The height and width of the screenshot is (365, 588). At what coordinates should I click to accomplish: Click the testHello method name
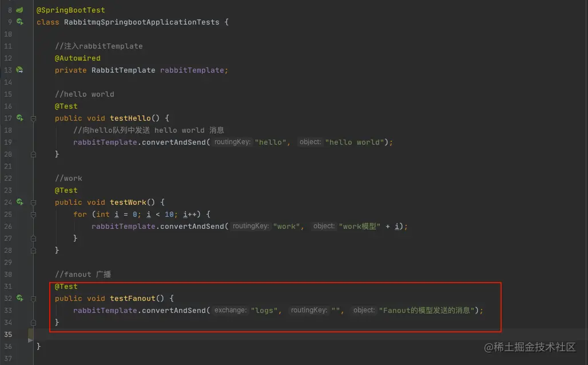[130, 118]
